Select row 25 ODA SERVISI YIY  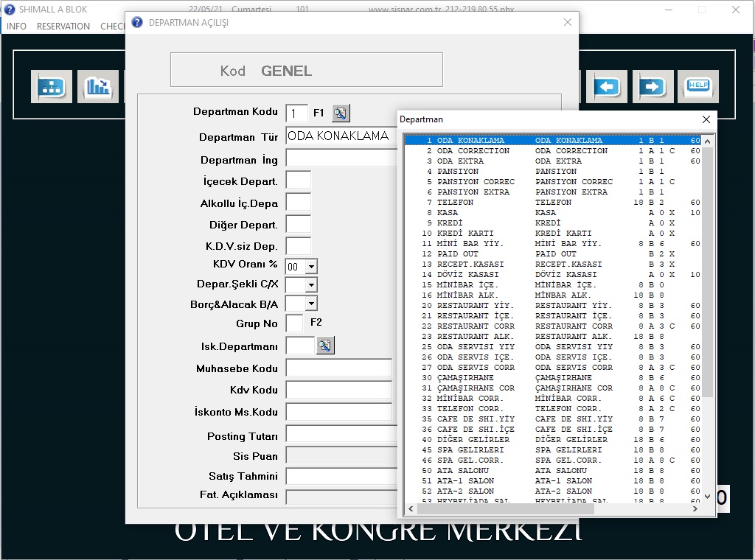pyautogui.click(x=552, y=347)
